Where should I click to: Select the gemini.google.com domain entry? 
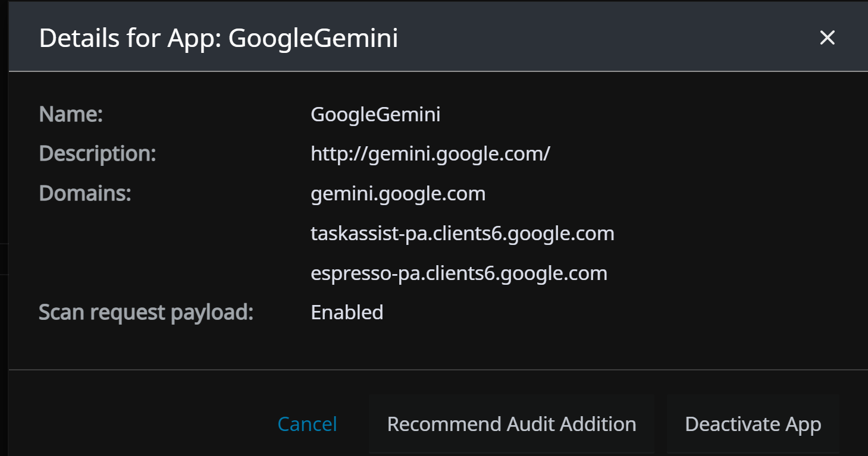tap(398, 194)
